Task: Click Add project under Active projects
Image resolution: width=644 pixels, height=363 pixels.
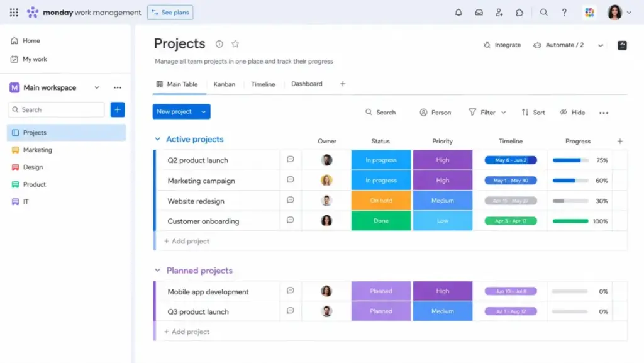Action: click(187, 241)
